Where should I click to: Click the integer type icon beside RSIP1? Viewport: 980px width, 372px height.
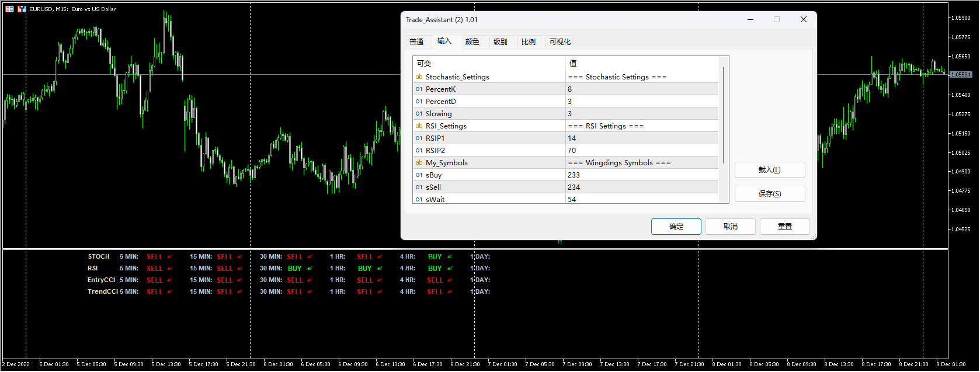coord(419,138)
